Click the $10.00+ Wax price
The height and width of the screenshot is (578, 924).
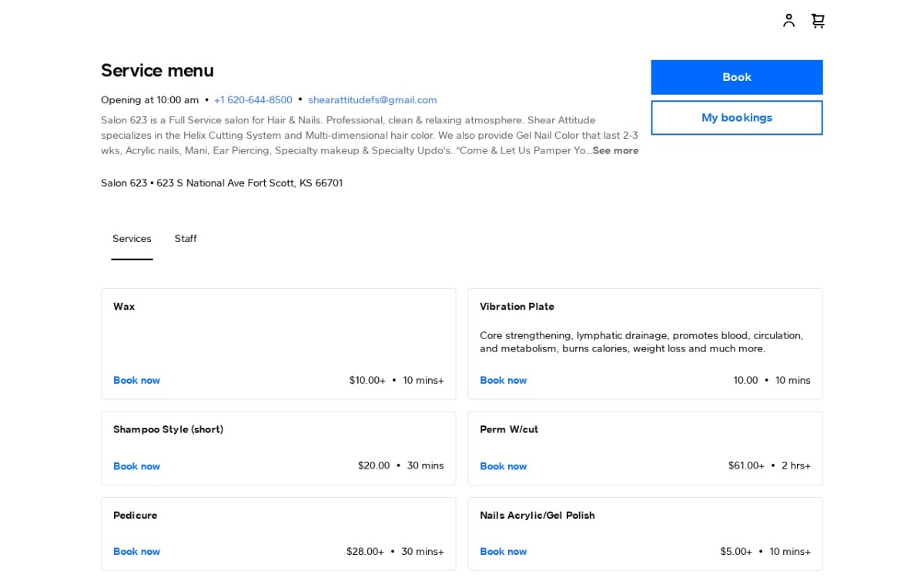coord(367,381)
